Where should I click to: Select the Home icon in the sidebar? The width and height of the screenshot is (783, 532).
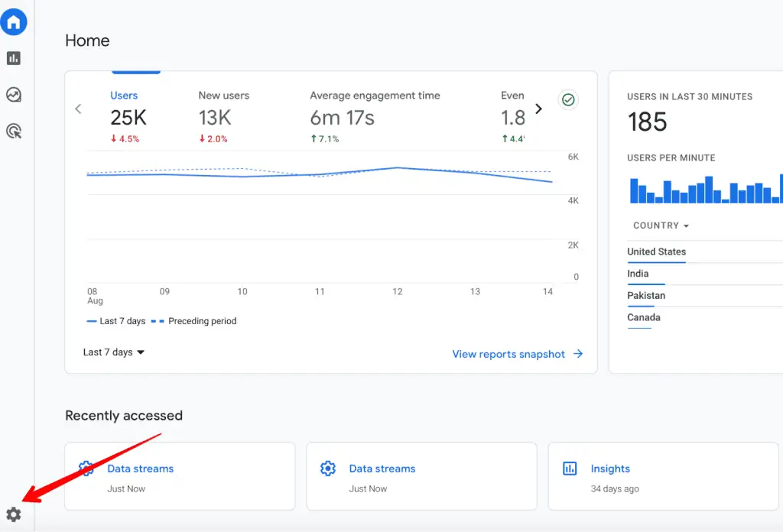14,21
